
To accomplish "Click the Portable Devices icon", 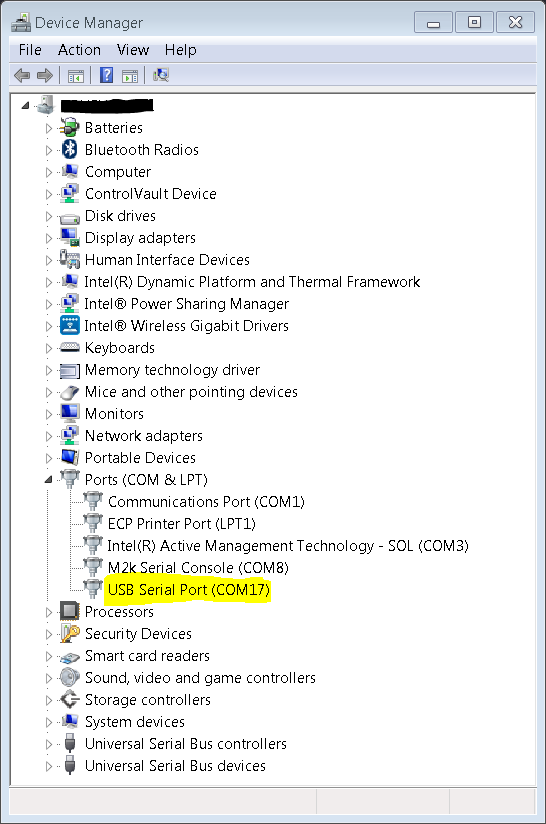I will 69,458.
